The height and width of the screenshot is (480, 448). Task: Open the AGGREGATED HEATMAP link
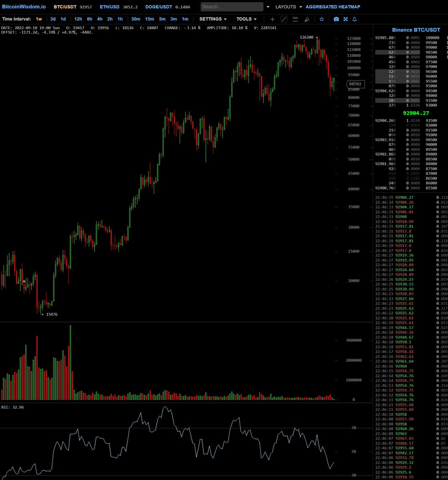click(333, 7)
